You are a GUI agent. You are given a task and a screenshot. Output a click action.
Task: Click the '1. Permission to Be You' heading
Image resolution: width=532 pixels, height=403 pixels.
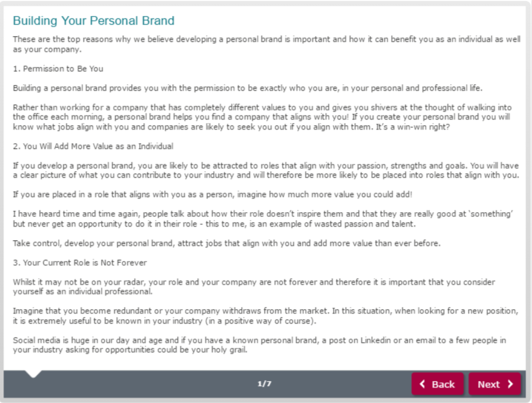[58, 68]
